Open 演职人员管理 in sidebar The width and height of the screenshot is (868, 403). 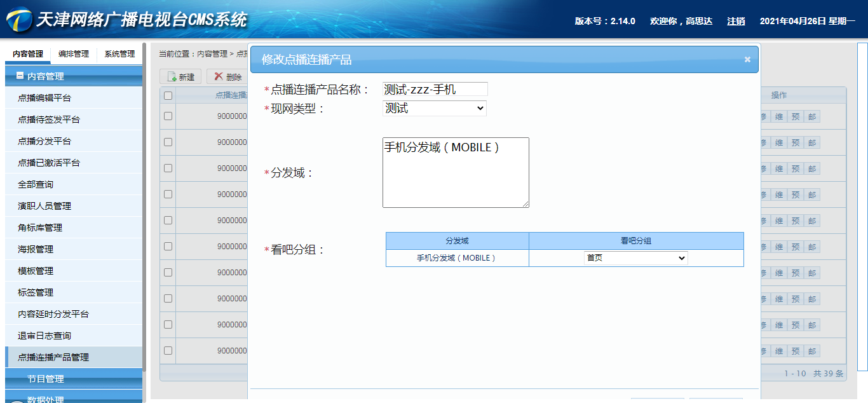pos(74,206)
